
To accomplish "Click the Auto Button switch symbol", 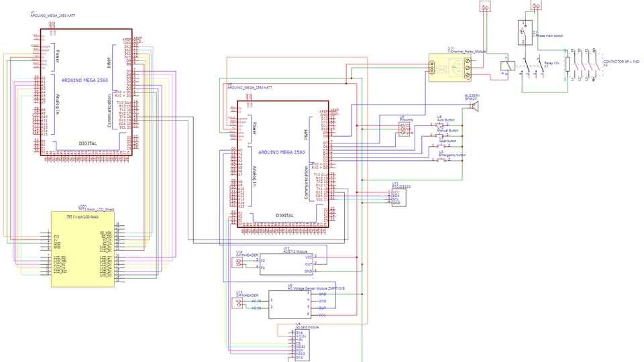I will click(443, 123).
